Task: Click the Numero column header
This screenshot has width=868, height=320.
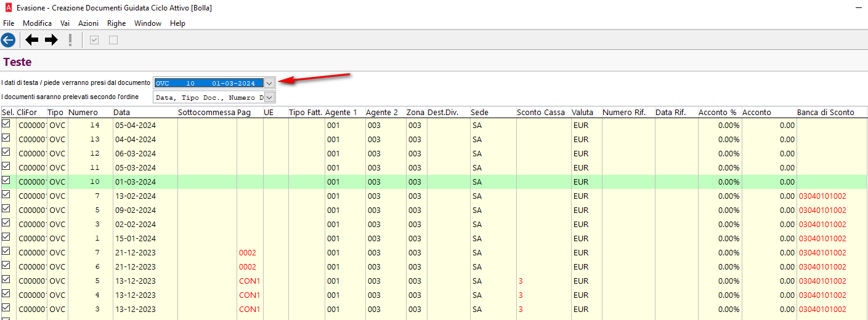Action: pyautogui.click(x=89, y=113)
